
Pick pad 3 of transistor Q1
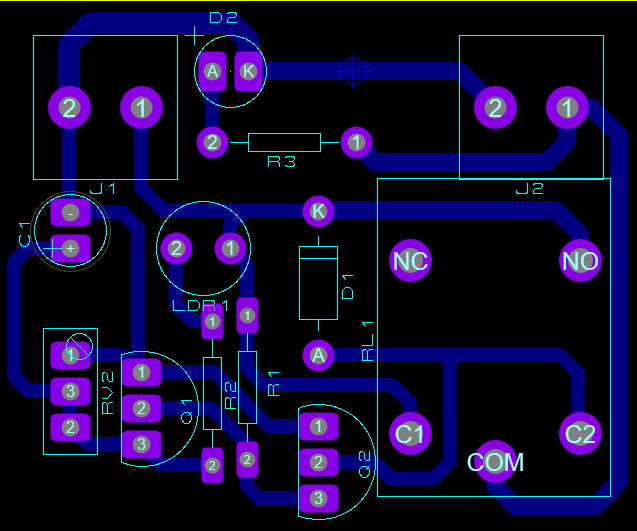click(141, 444)
